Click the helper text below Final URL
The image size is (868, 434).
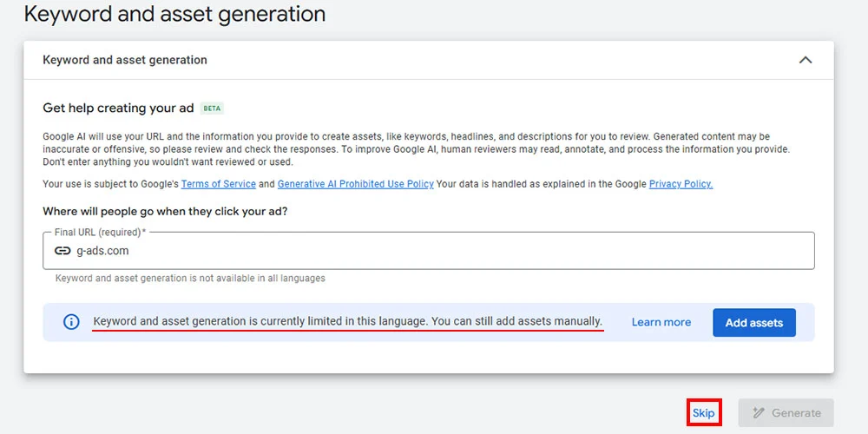[190, 279]
